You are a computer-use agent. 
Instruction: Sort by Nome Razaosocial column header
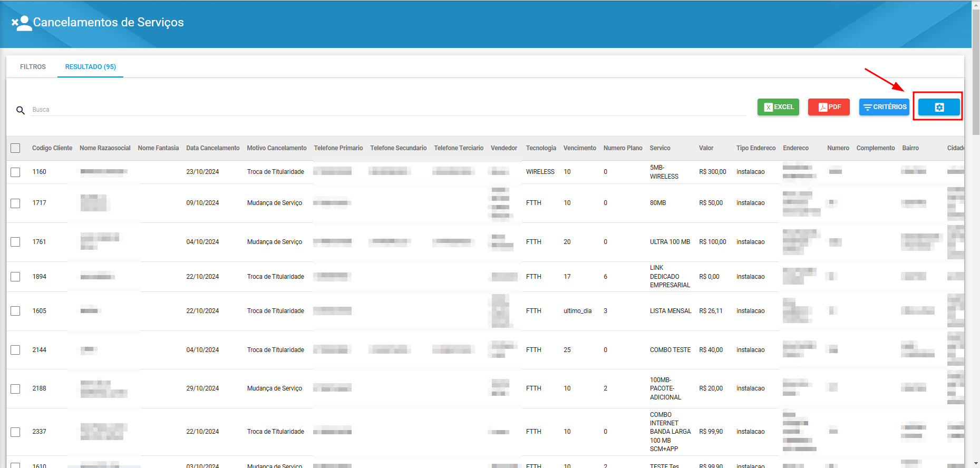(x=105, y=148)
